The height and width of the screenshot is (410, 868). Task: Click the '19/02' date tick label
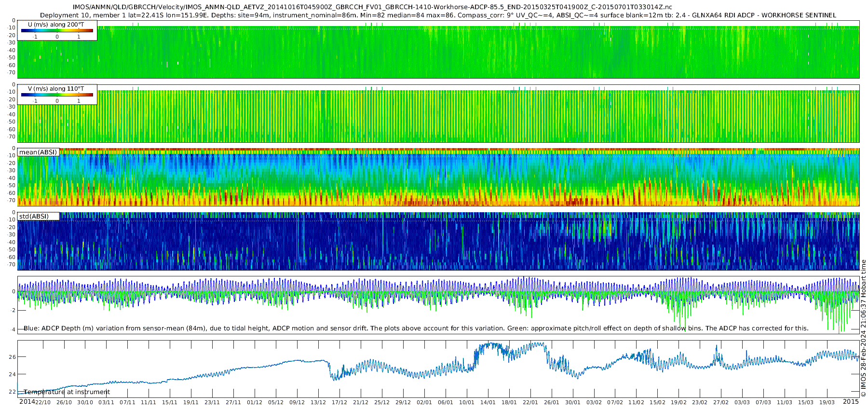pyautogui.click(x=679, y=402)
